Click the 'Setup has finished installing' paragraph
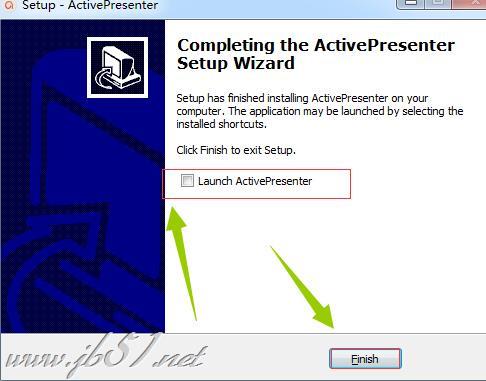The image size is (486, 381). tap(320, 111)
